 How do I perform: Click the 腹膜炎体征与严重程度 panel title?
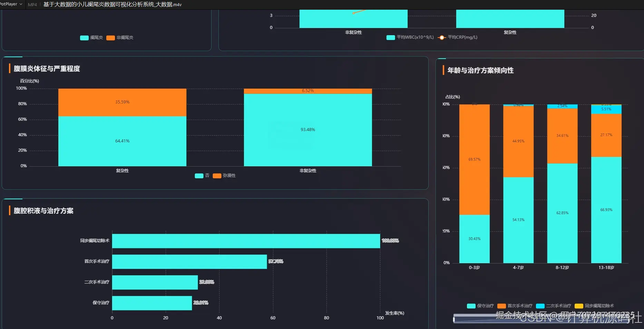(x=47, y=69)
